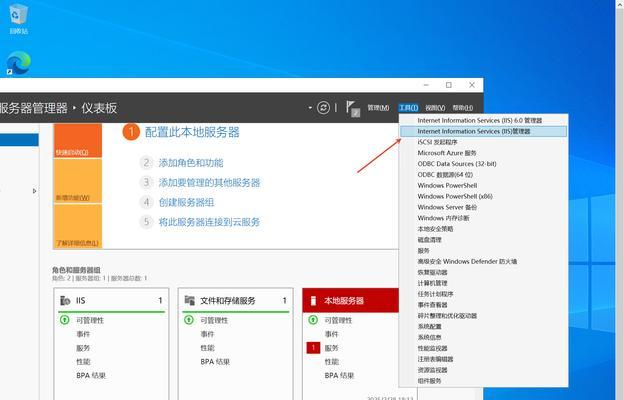624x400 pixels.
Task: Click 添加角色和功能 link
Action: (191, 163)
